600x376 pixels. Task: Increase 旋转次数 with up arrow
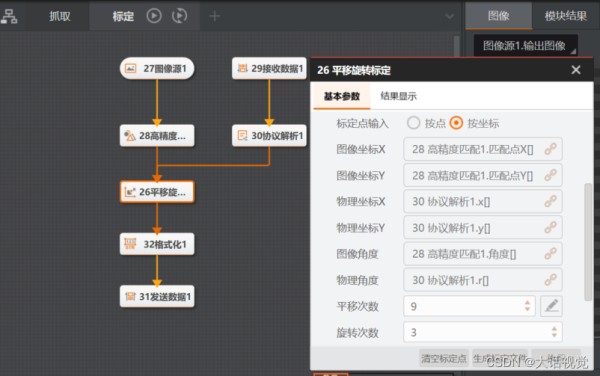point(554,329)
